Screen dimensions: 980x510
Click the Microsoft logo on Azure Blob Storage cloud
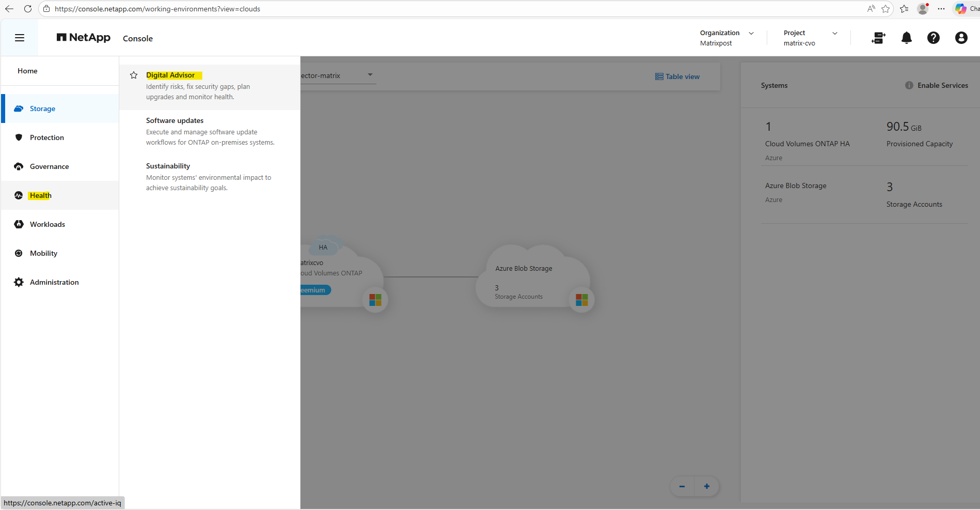coord(582,300)
